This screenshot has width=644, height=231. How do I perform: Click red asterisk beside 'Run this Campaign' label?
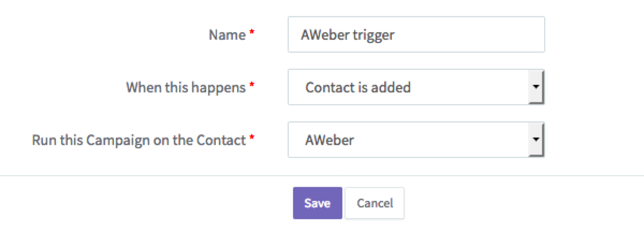[252, 138]
